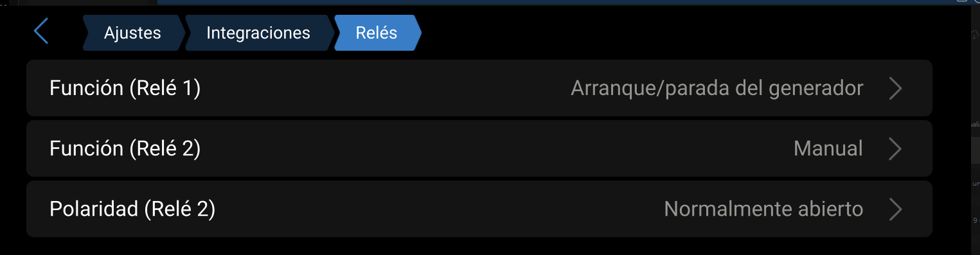
Task: Navigate to the Ajustes breadcrumb
Action: [132, 33]
